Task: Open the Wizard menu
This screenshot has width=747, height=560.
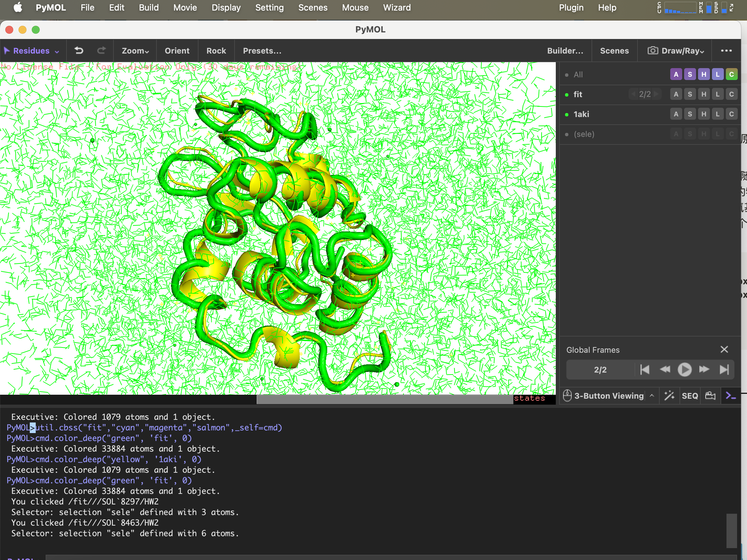Action: tap(396, 7)
